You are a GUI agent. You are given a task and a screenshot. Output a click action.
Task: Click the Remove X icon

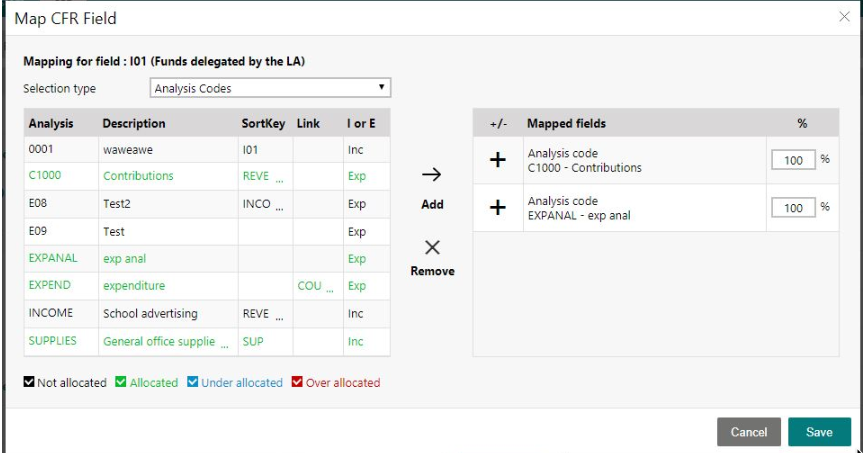[432, 247]
